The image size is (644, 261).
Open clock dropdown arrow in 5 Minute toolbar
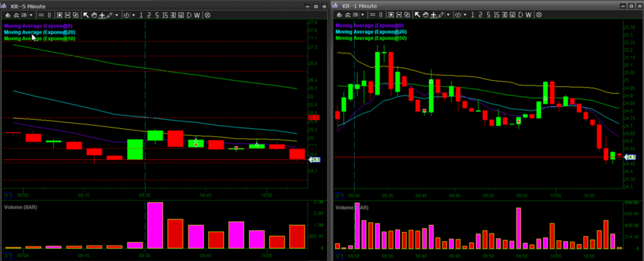[x=133, y=14]
